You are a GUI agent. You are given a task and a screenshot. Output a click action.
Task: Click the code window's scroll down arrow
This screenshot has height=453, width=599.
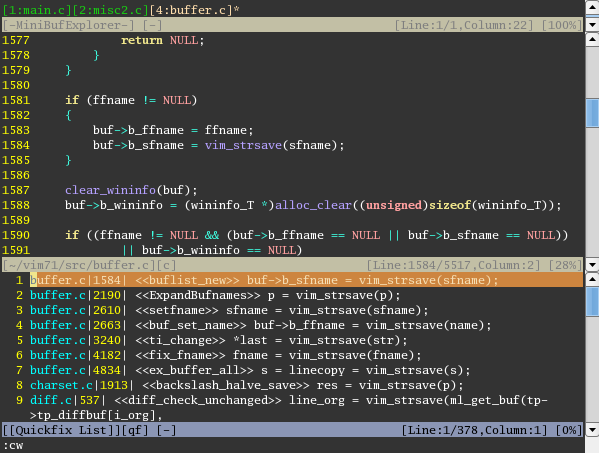[592, 264]
